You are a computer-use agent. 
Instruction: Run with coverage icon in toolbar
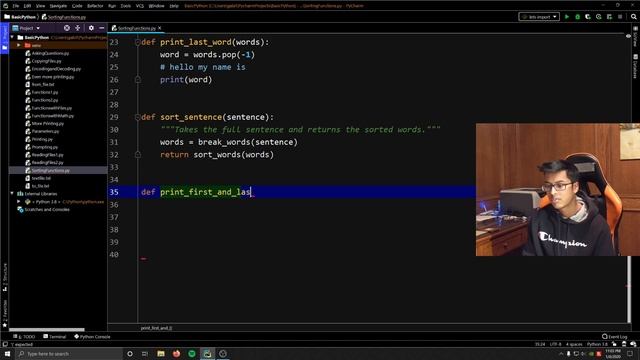pos(588,17)
